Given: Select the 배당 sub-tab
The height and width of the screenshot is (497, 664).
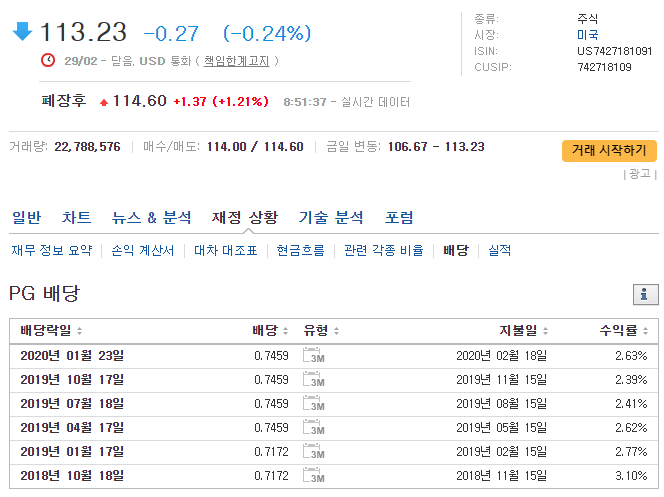Looking at the screenshot, I should pos(456,251).
